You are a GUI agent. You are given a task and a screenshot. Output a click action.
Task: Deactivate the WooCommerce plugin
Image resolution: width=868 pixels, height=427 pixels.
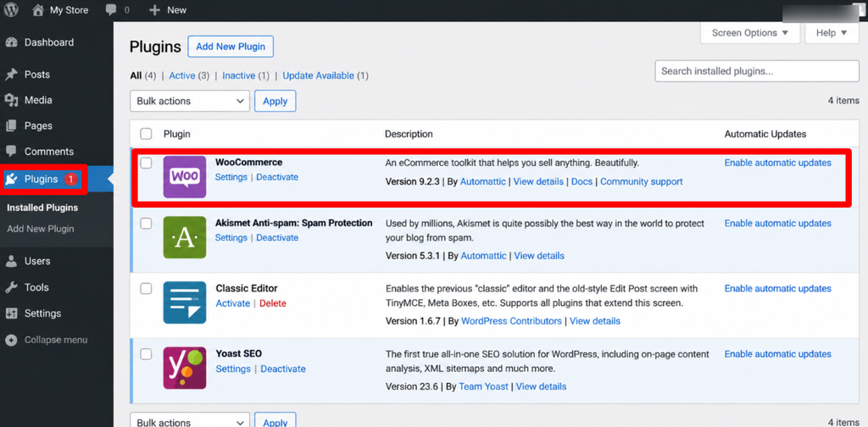(277, 177)
